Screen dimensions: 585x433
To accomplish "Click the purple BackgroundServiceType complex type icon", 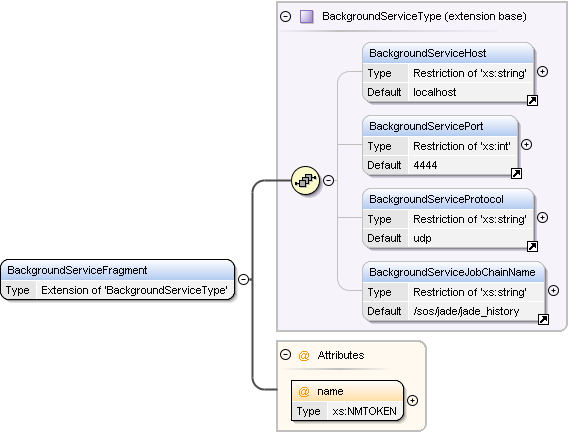I will coord(307,17).
